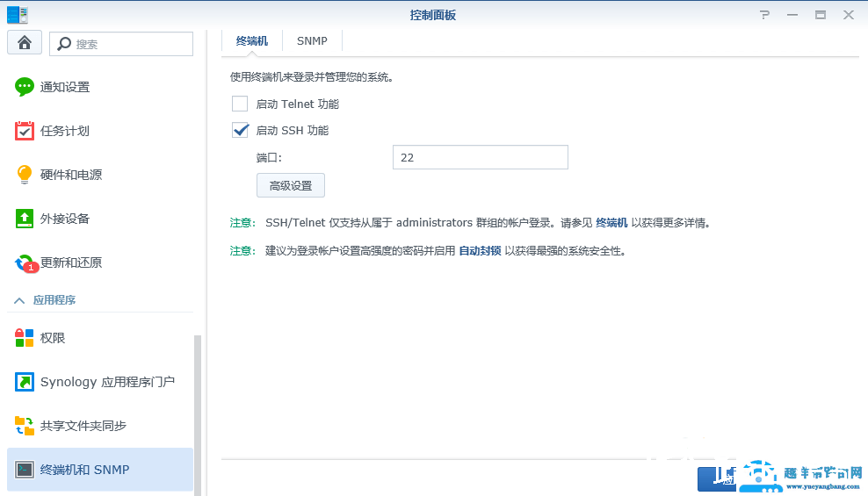Select 共享文件夹同步 label in sidebar
This screenshot has height=496, width=868.
83,425
